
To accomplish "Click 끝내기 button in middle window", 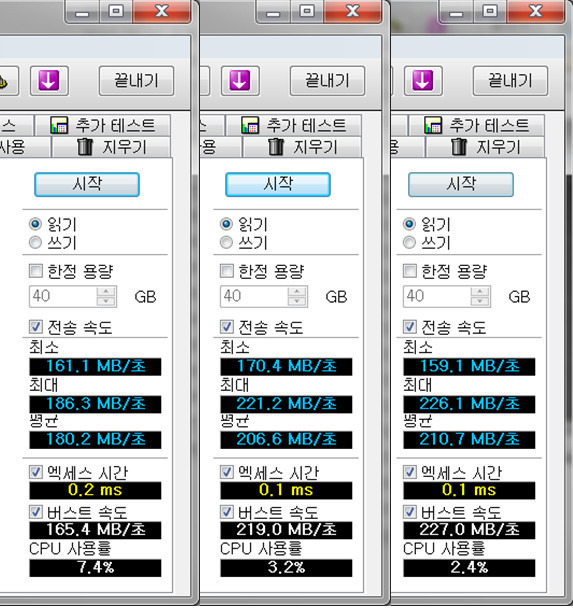I will coord(327,80).
